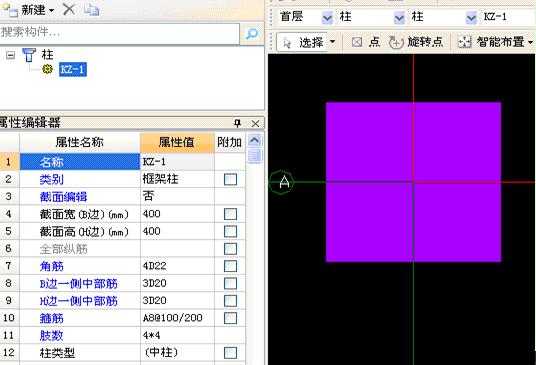This screenshot has height=365, width=536.
Task: Click the property table scrollbar thumb
Action: tap(255, 156)
